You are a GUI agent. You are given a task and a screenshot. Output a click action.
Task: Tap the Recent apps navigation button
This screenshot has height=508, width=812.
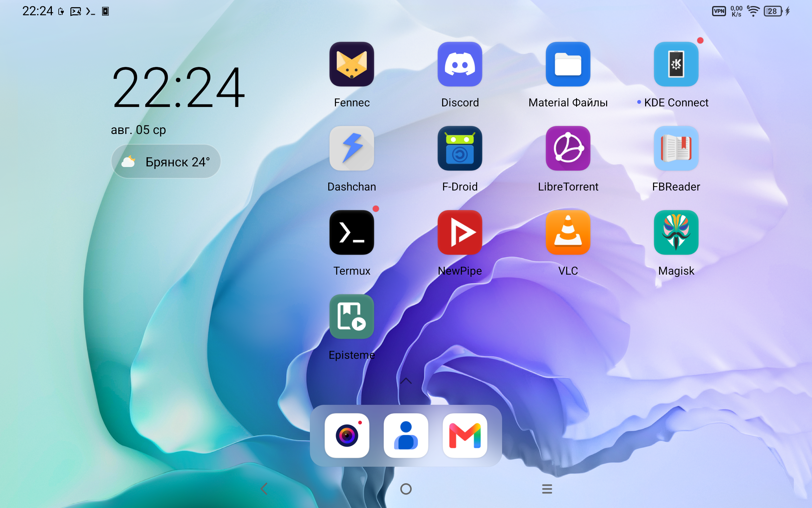[547, 489]
